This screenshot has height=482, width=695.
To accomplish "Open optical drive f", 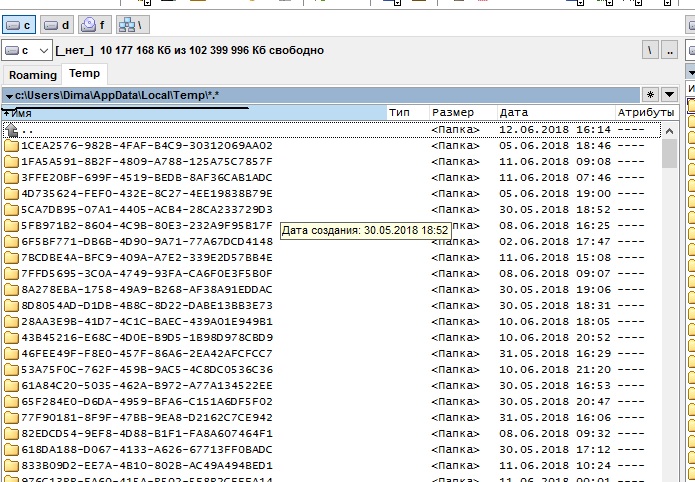I will coord(94,23).
